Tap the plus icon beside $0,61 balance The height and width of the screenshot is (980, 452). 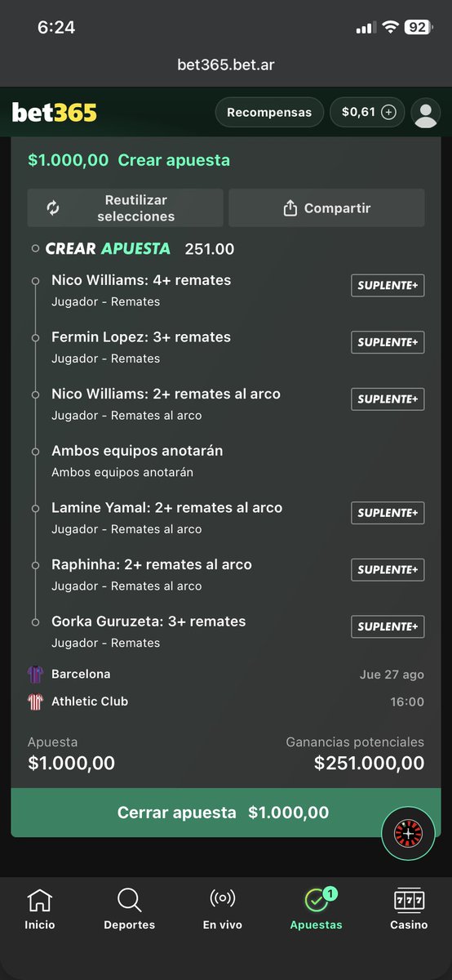click(x=388, y=113)
